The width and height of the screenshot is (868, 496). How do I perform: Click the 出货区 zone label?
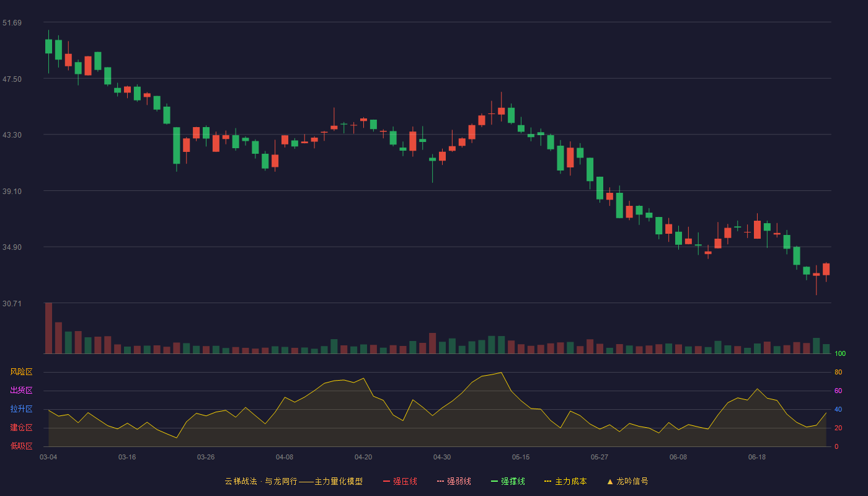coord(21,391)
